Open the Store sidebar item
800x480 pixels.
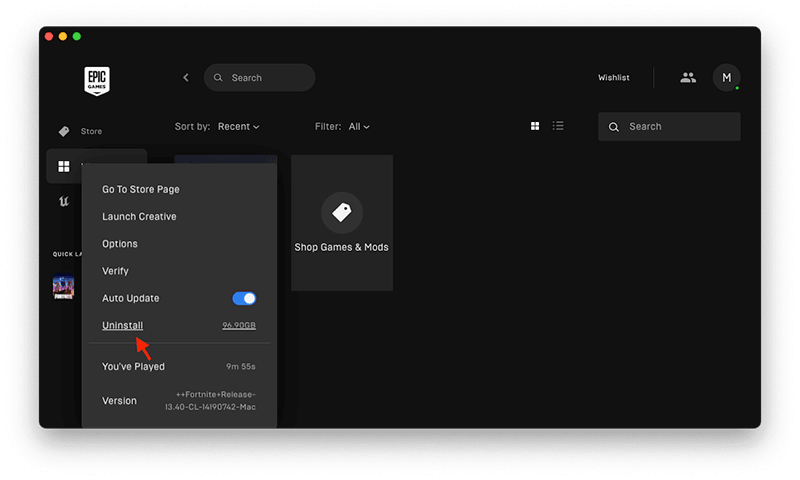click(81, 131)
